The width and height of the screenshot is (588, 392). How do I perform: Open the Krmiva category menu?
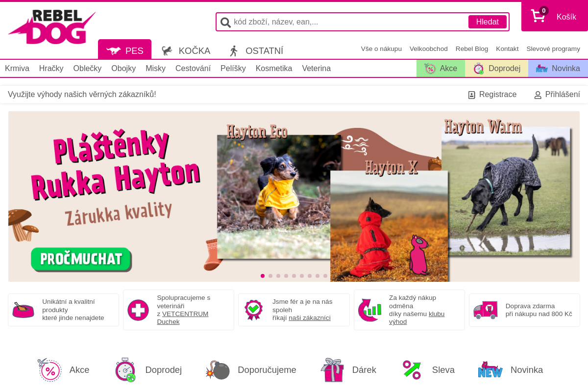click(17, 68)
